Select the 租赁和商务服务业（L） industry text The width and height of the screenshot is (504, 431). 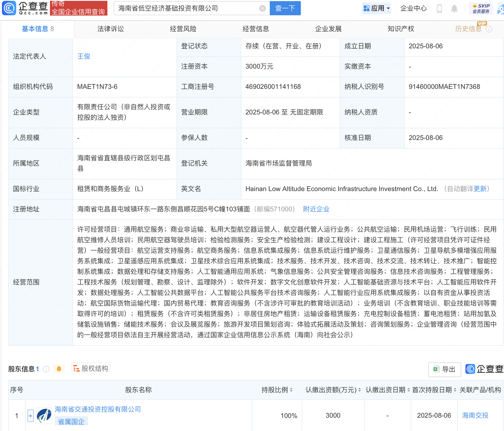(x=110, y=189)
